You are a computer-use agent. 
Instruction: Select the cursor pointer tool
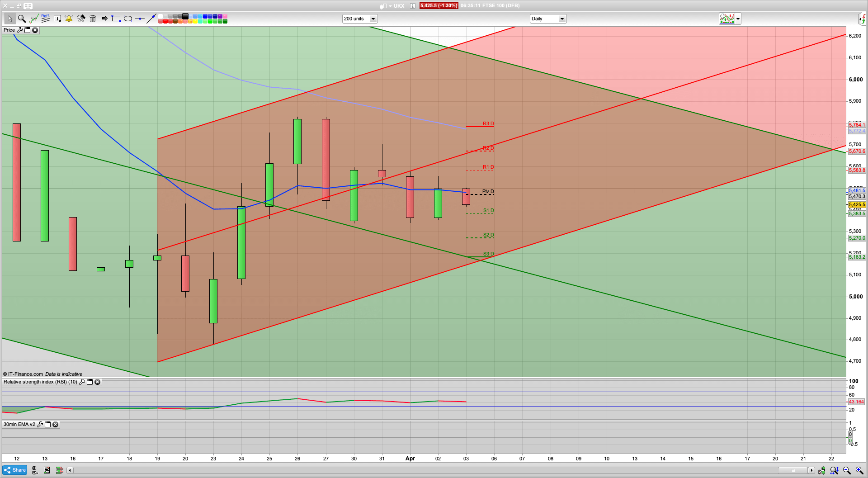[x=10, y=19]
